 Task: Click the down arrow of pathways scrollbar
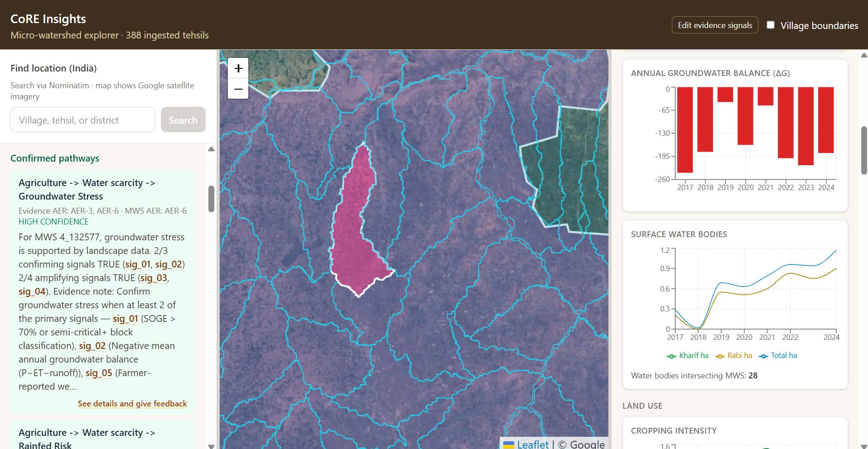click(211, 446)
